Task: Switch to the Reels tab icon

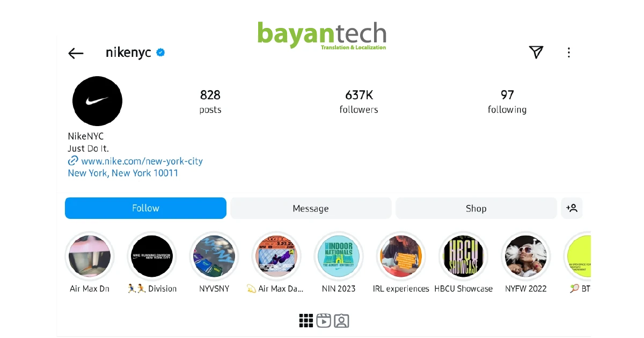Action: point(324,321)
